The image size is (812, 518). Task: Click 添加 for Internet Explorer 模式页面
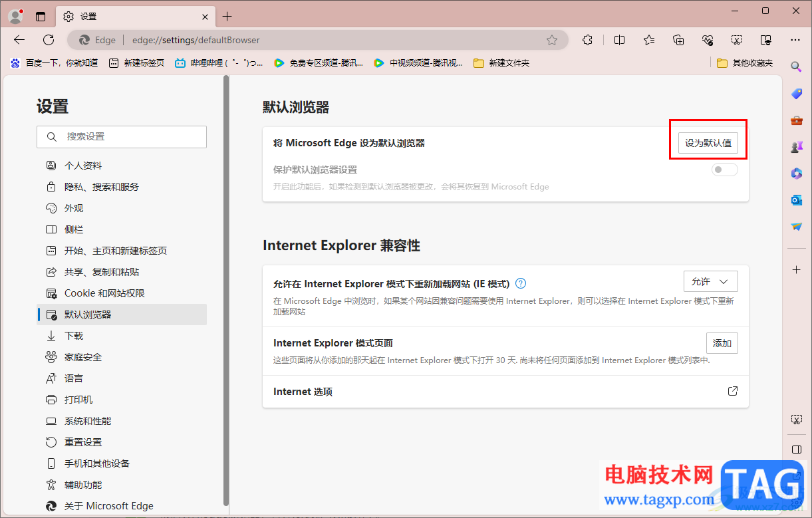click(722, 343)
